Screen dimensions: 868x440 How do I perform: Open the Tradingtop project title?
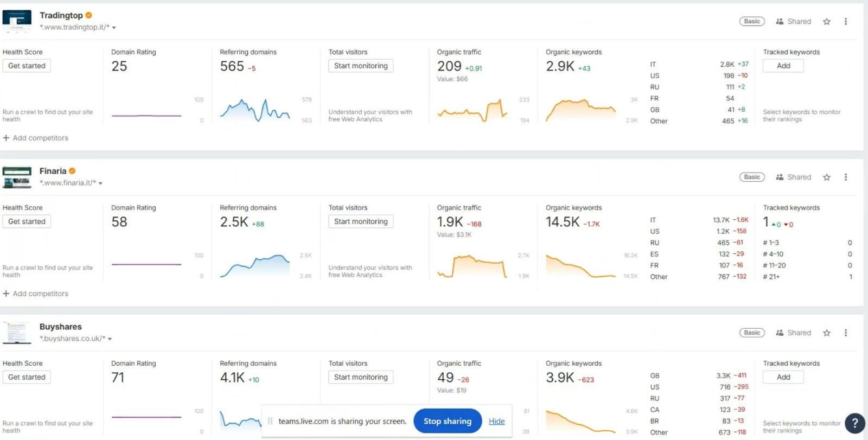pyautogui.click(x=61, y=15)
